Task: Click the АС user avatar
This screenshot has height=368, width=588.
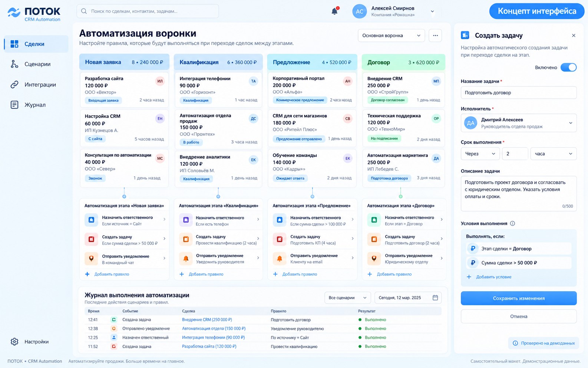Action: [x=359, y=11]
